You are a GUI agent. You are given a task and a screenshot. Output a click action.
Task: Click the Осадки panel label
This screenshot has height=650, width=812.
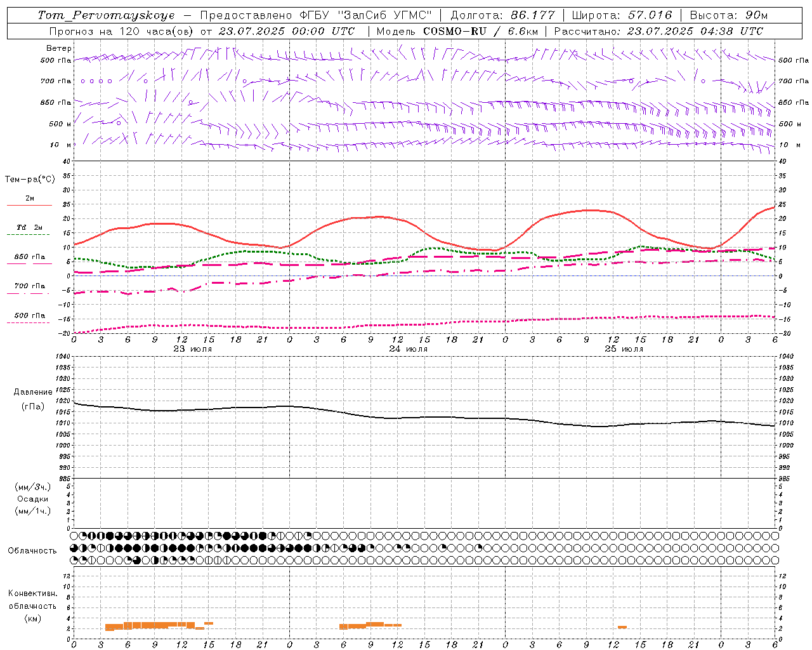pos(33,499)
